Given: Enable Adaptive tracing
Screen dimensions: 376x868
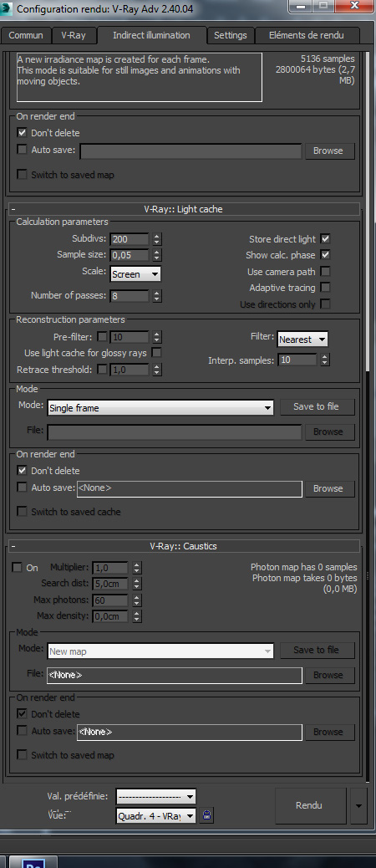Looking at the screenshot, I should (326, 288).
